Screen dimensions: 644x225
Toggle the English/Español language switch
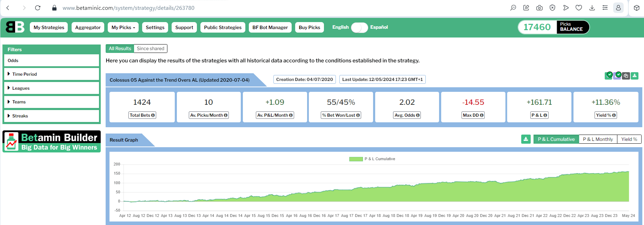pos(359,27)
